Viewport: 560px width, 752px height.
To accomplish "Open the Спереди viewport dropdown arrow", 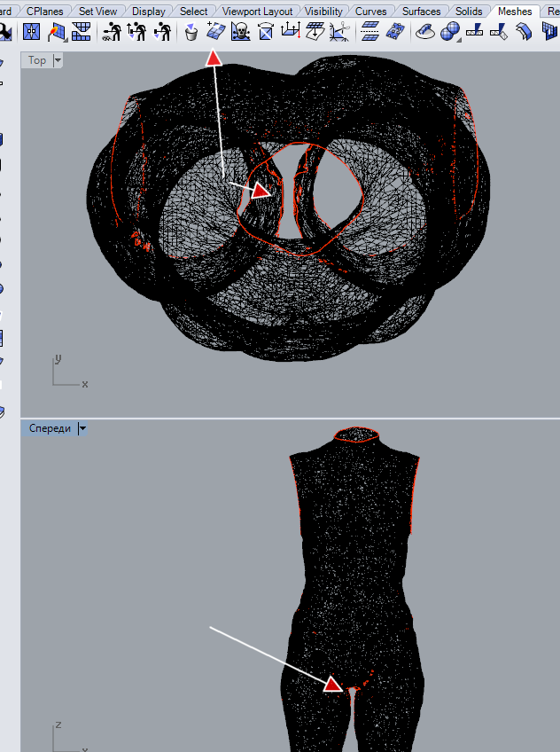I will [82, 428].
